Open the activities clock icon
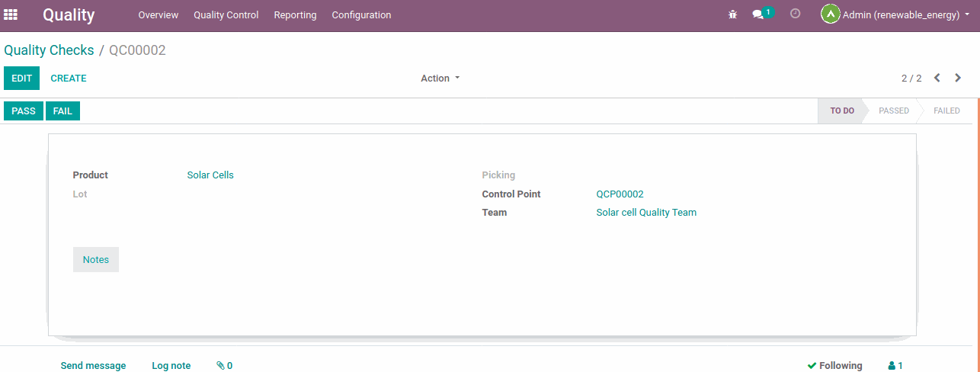Viewport: 980px width, 372px height. (x=796, y=14)
